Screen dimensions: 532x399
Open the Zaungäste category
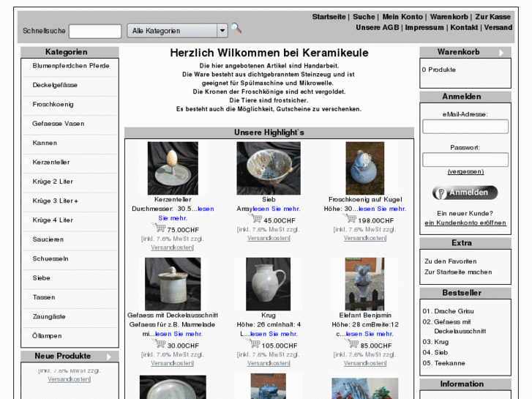pyautogui.click(x=49, y=317)
